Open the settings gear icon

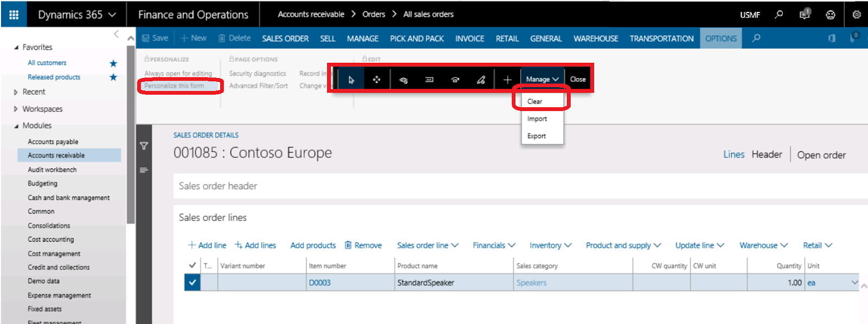857,15
